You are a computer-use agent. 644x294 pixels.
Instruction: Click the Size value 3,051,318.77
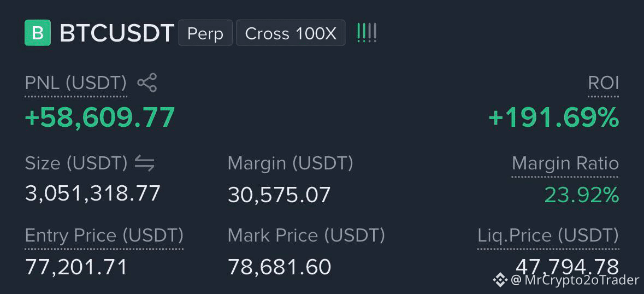[92, 193]
